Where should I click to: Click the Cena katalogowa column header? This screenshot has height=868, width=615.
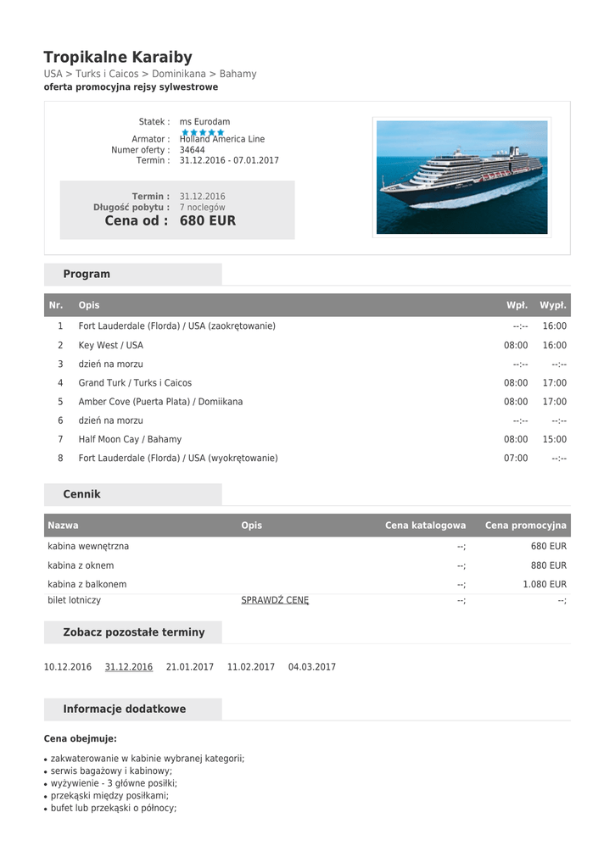click(x=425, y=526)
